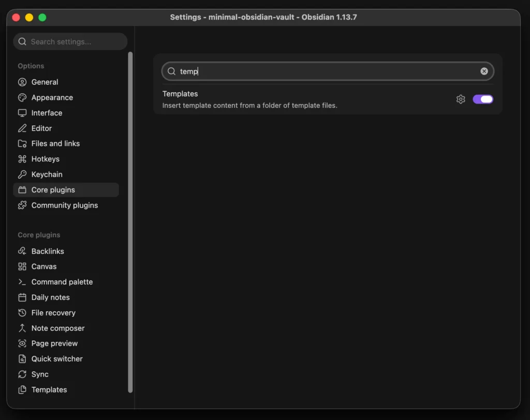Image resolution: width=530 pixels, height=420 pixels.
Task: Focus the Search settings input field
Action: [70, 41]
